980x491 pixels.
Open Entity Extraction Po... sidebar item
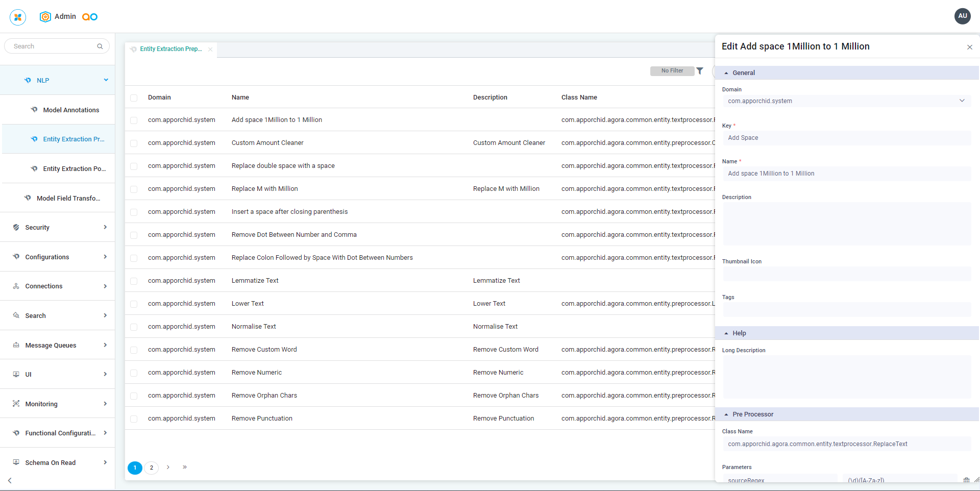(x=74, y=169)
